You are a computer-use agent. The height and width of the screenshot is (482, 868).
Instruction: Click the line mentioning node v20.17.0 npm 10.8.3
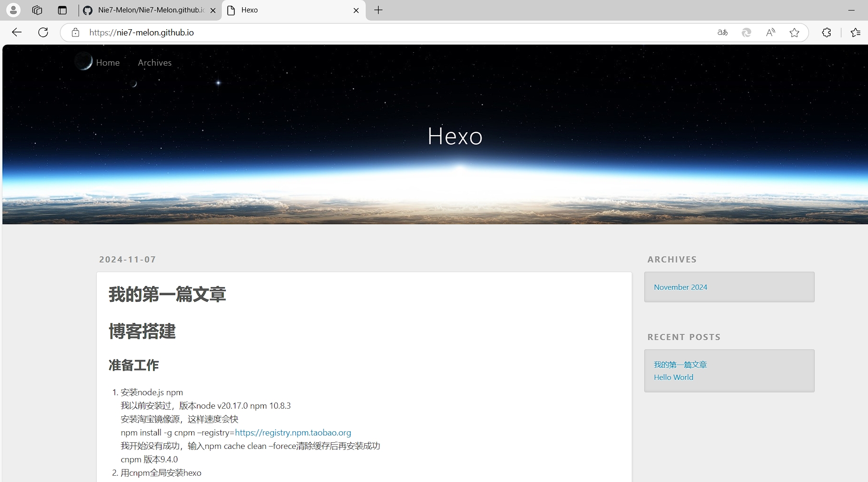click(x=206, y=406)
